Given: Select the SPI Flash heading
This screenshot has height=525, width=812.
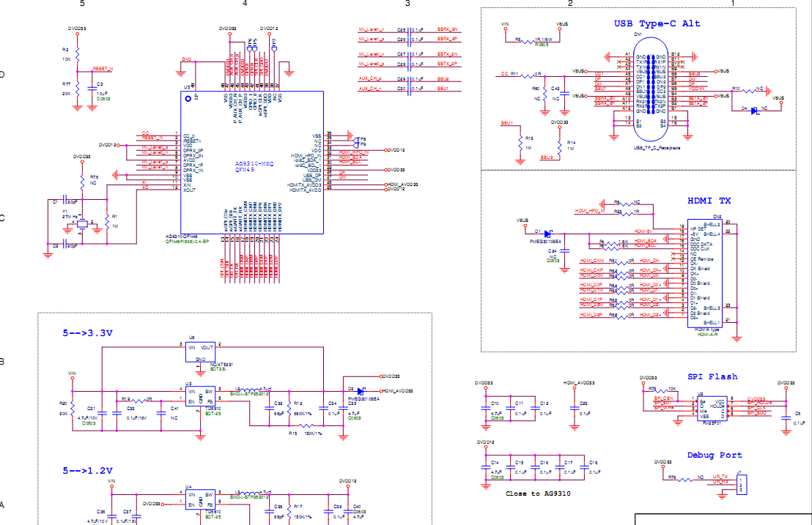Looking at the screenshot, I should [x=712, y=376].
